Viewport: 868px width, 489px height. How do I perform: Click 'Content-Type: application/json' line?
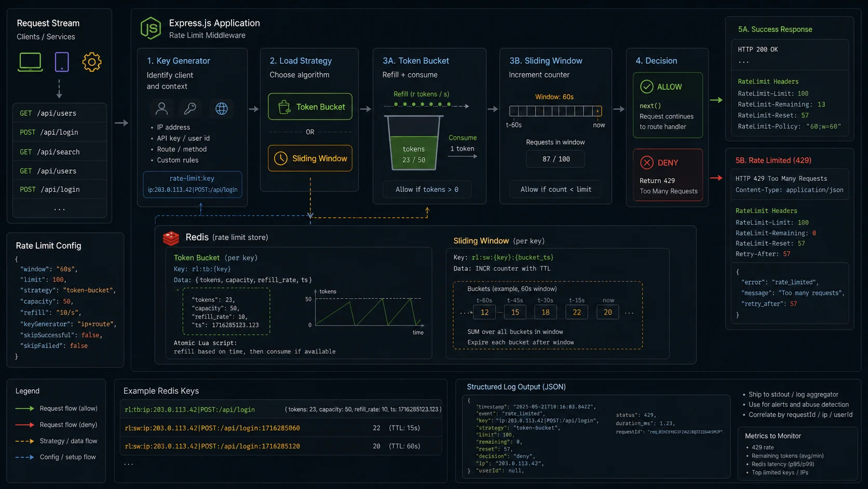(789, 190)
